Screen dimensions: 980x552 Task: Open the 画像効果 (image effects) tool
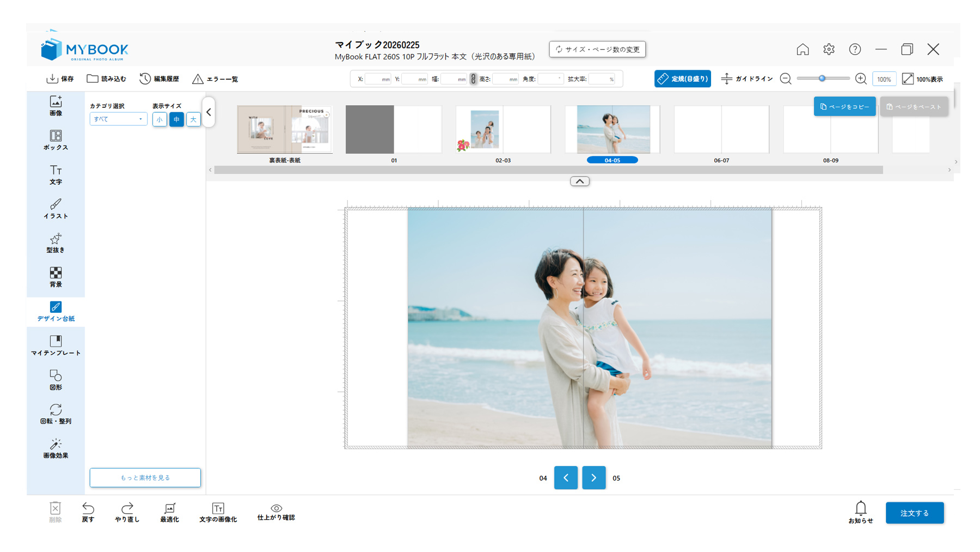click(56, 448)
